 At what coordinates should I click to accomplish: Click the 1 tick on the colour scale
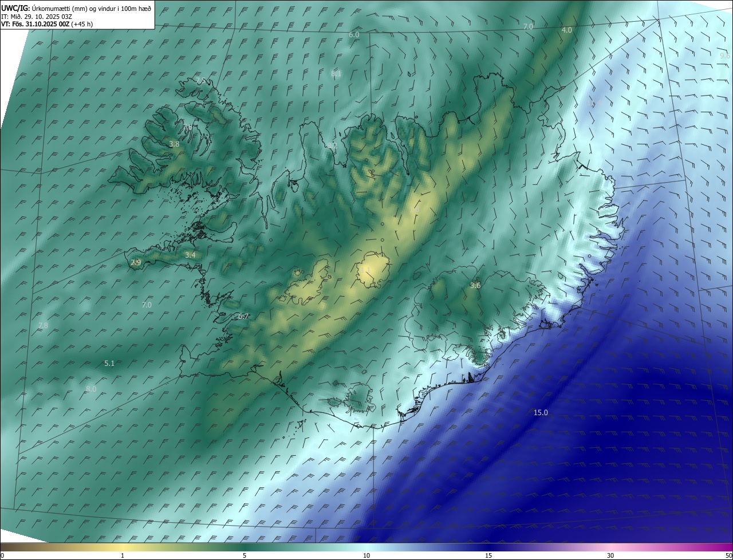pos(123,555)
